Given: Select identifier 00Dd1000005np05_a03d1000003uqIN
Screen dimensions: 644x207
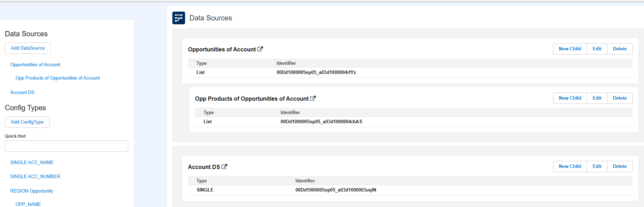Looking at the screenshot, I should pyautogui.click(x=336, y=190).
